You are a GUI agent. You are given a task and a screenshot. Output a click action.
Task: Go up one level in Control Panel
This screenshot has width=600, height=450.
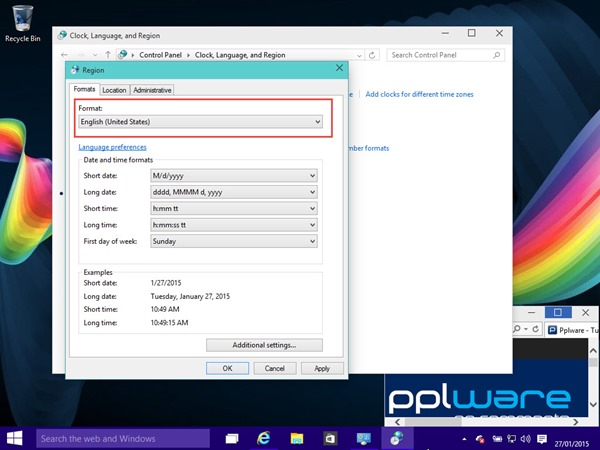tap(108, 55)
